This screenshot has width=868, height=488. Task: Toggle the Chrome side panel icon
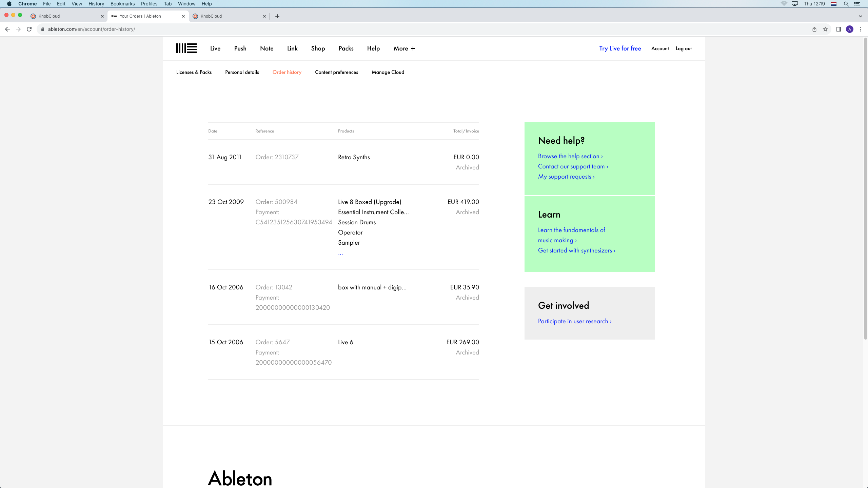(839, 29)
